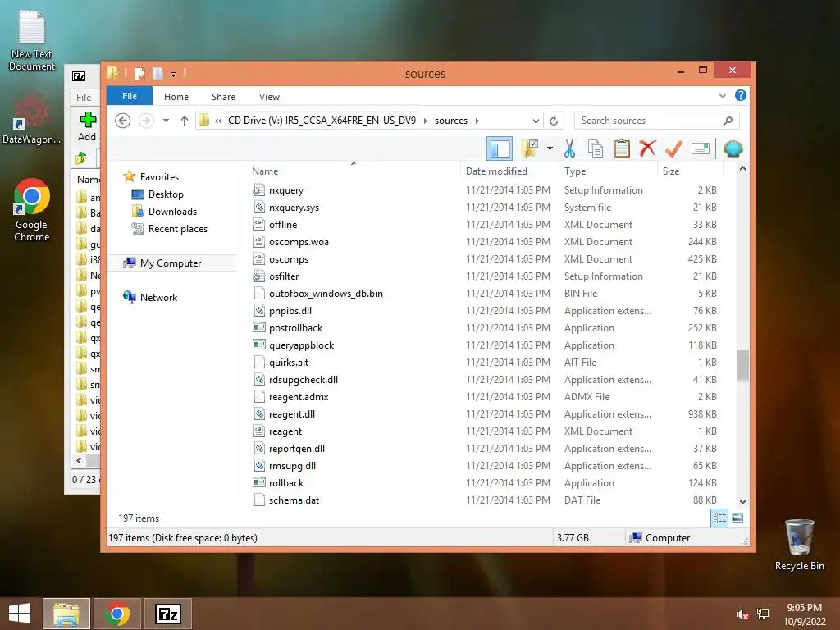Open the Windows Start button
Screen dimensions: 840x630
point(20,614)
